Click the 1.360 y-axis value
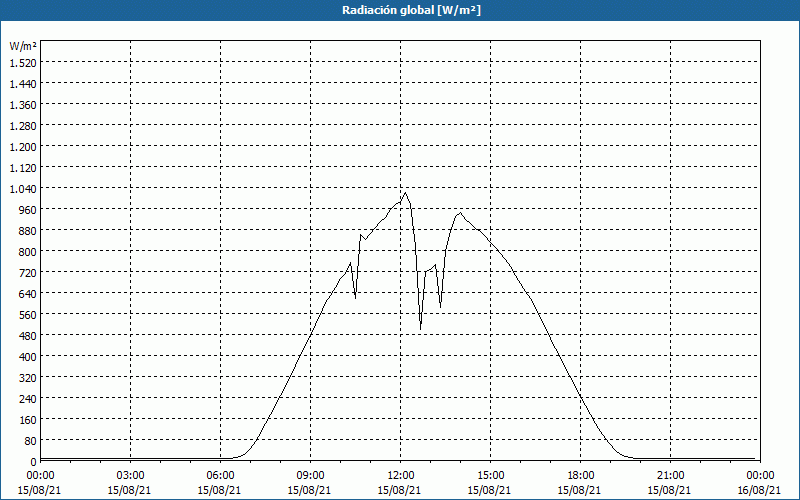 [23, 105]
